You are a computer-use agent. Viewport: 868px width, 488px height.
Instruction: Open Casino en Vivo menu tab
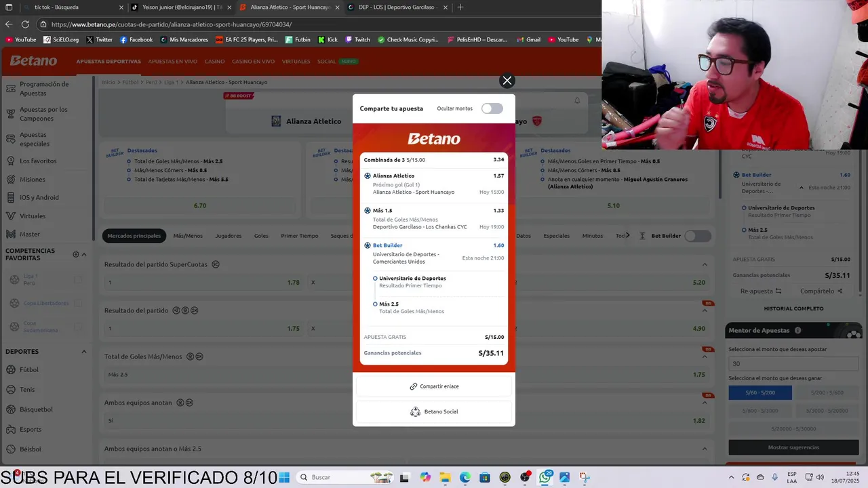coord(253,62)
